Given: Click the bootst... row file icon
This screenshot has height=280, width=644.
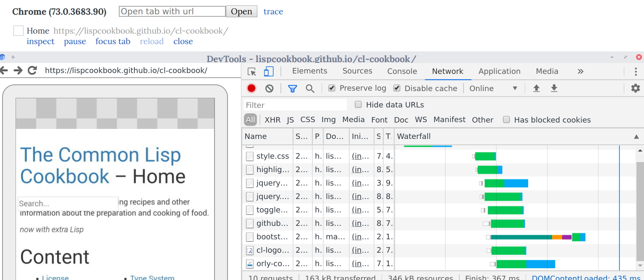Looking at the screenshot, I should (250, 237).
